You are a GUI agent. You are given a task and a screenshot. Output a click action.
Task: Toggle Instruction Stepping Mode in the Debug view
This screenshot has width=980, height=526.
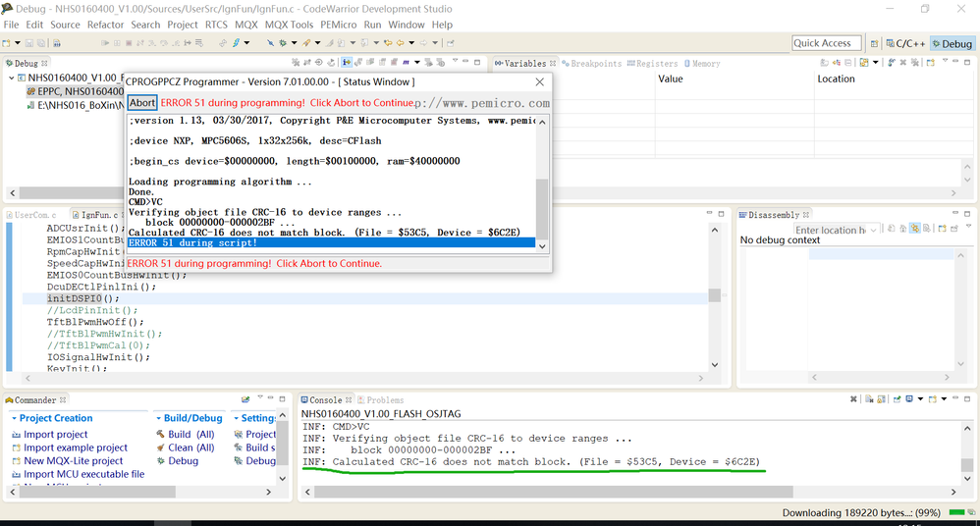(x=347, y=63)
